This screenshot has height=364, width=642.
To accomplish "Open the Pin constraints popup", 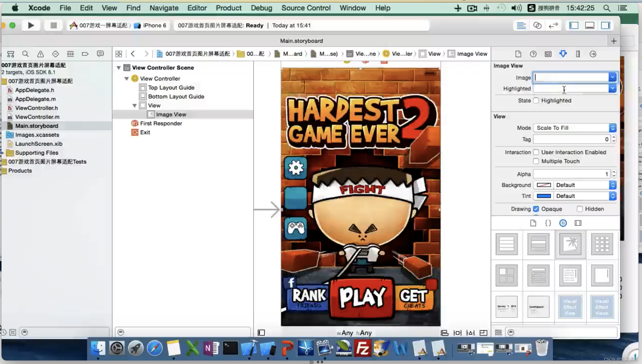I will pyautogui.click(x=457, y=333).
